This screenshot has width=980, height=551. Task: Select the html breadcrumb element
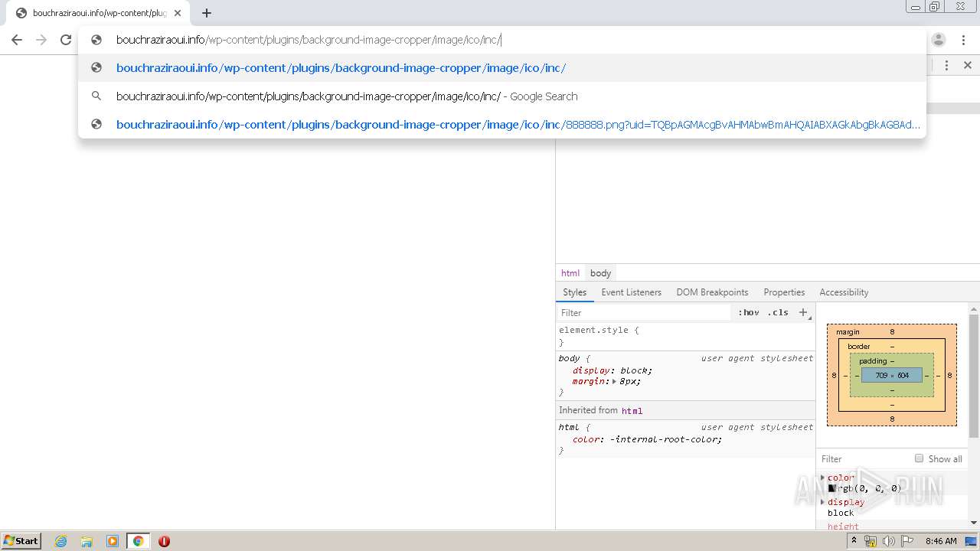point(570,273)
